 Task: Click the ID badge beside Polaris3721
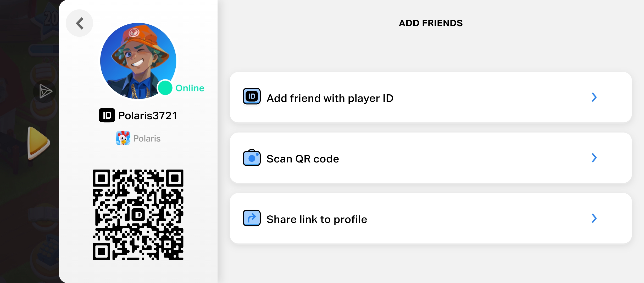pyautogui.click(x=107, y=115)
